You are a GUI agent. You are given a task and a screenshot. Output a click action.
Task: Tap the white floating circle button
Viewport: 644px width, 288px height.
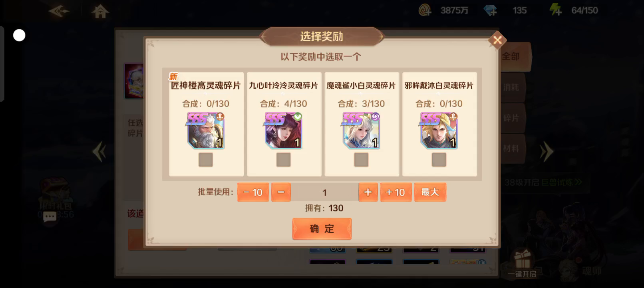(x=19, y=35)
